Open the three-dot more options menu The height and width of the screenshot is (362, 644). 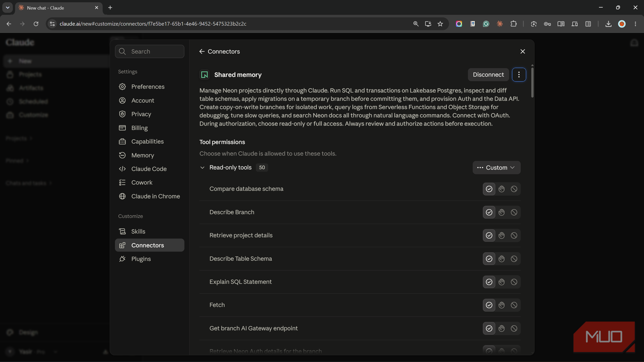pos(519,75)
